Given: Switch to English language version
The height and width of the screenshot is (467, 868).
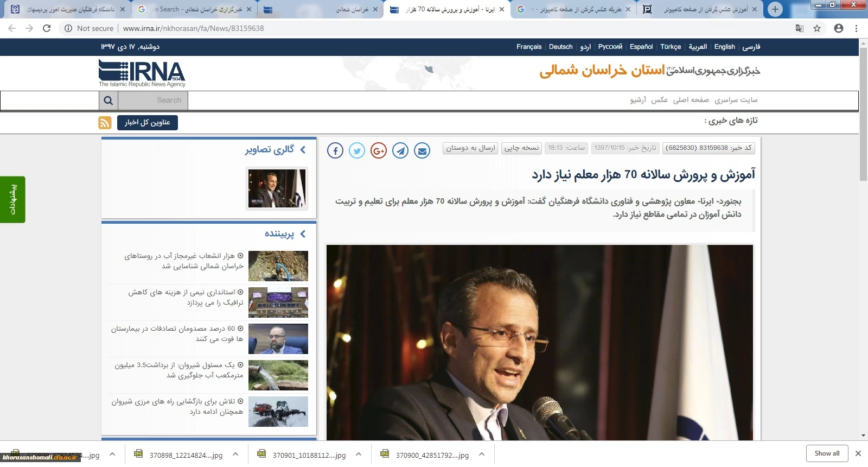Looking at the screenshot, I should pos(724,47).
